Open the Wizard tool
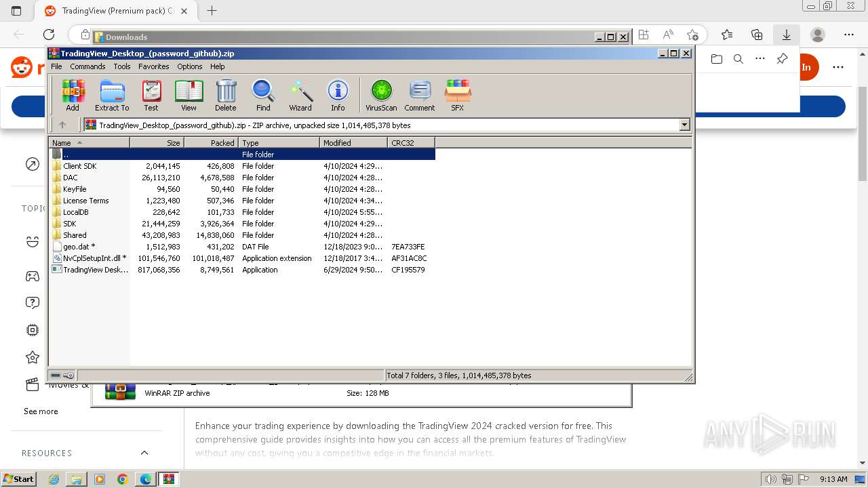The height and width of the screenshot is (488, 868). click(x=300, y=96)
